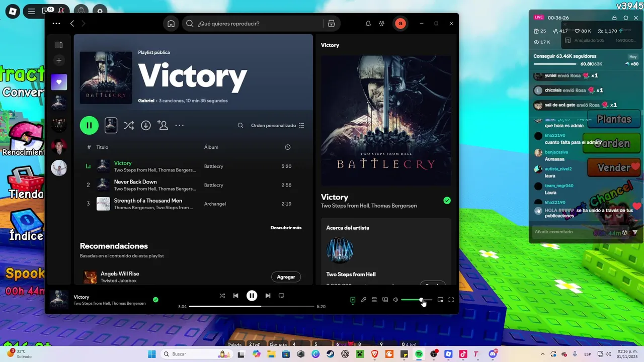Open the friend activity icon
Viewport: 644px width, 362px height.
coord(382,24)
